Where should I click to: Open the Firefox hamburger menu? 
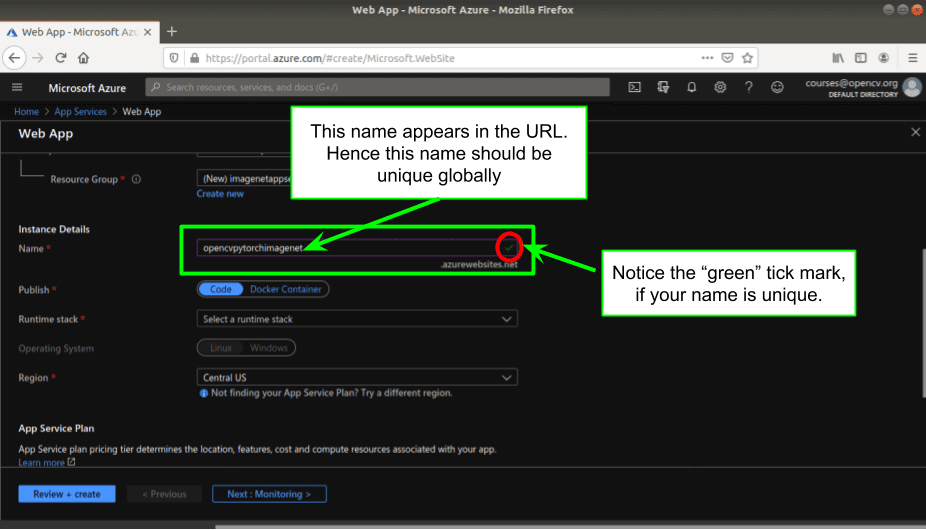[912, 58]
